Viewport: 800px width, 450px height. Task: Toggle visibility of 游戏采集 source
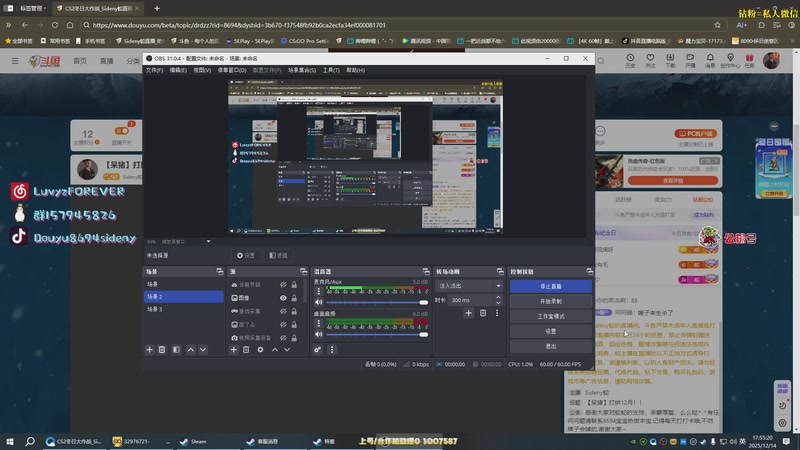click(283, 311)
